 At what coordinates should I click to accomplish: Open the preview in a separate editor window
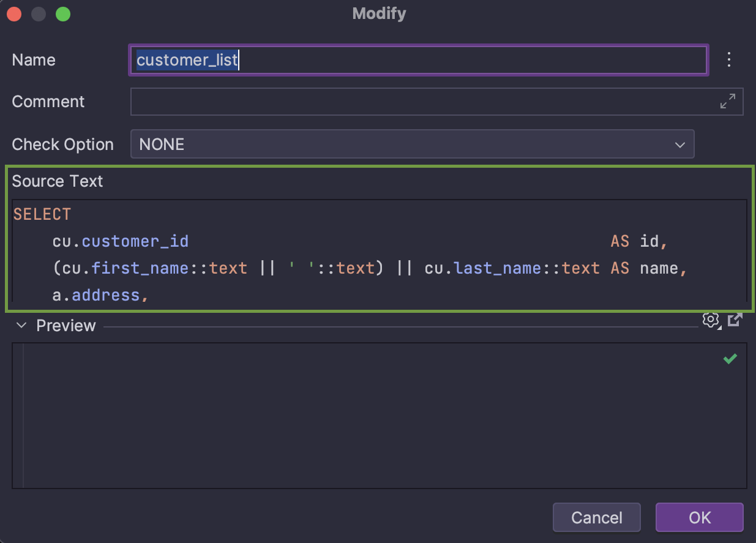coord(734,319)
